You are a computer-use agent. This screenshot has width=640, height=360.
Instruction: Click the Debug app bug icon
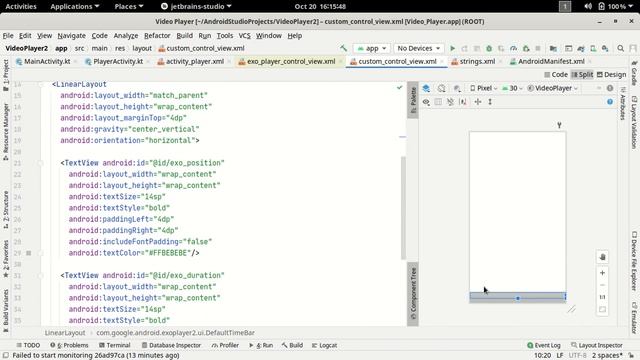coord(489,48)
